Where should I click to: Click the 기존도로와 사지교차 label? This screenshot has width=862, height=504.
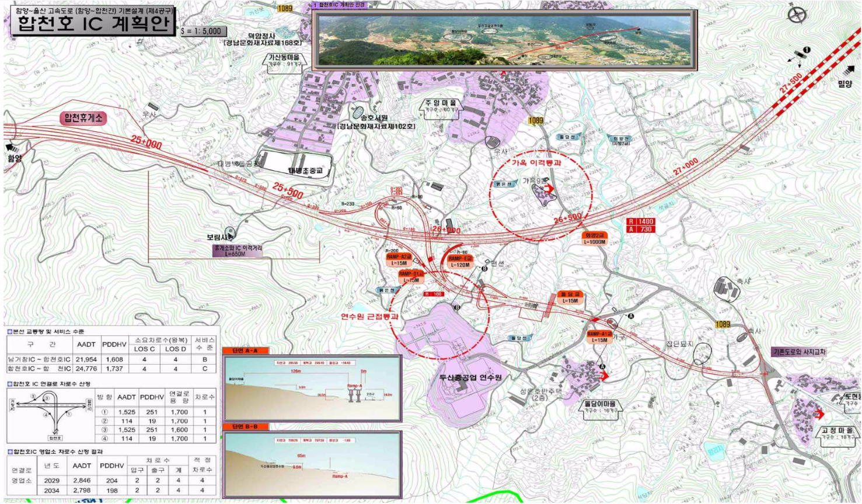[799, 352]
